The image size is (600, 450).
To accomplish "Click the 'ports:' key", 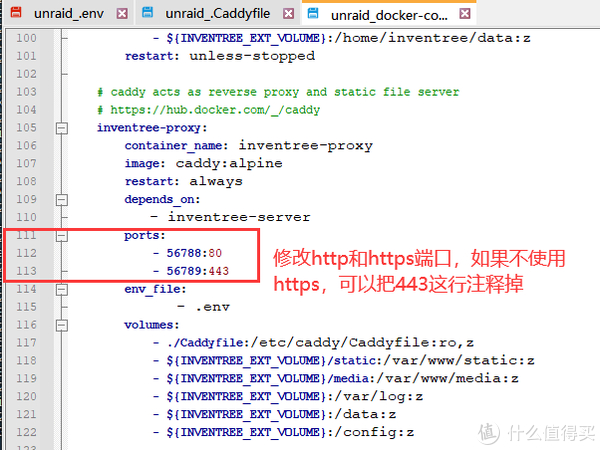I will pyautogui.click(x=145, y=236).
